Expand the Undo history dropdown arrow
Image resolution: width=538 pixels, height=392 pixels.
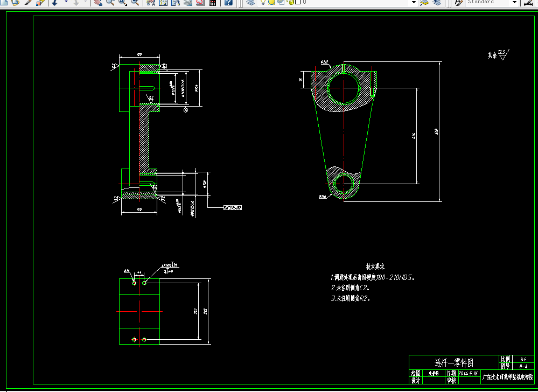click(x=66, y=2)
